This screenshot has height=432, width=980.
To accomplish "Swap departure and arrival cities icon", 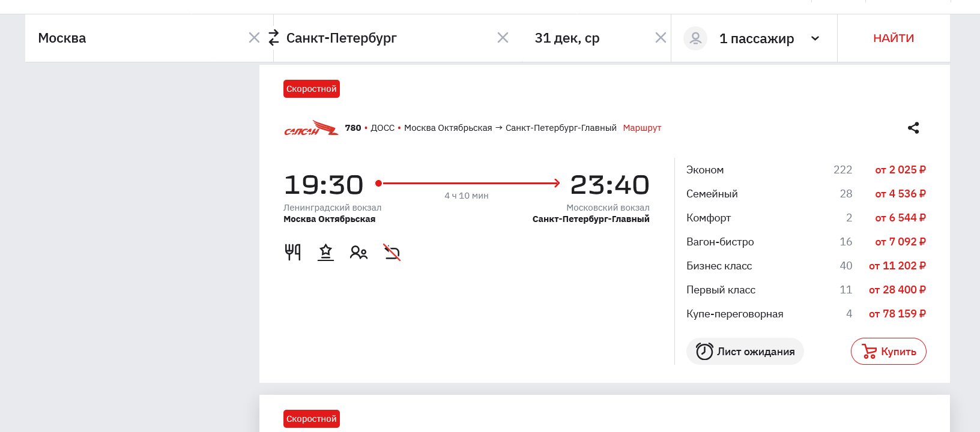I will pos(274,38).
